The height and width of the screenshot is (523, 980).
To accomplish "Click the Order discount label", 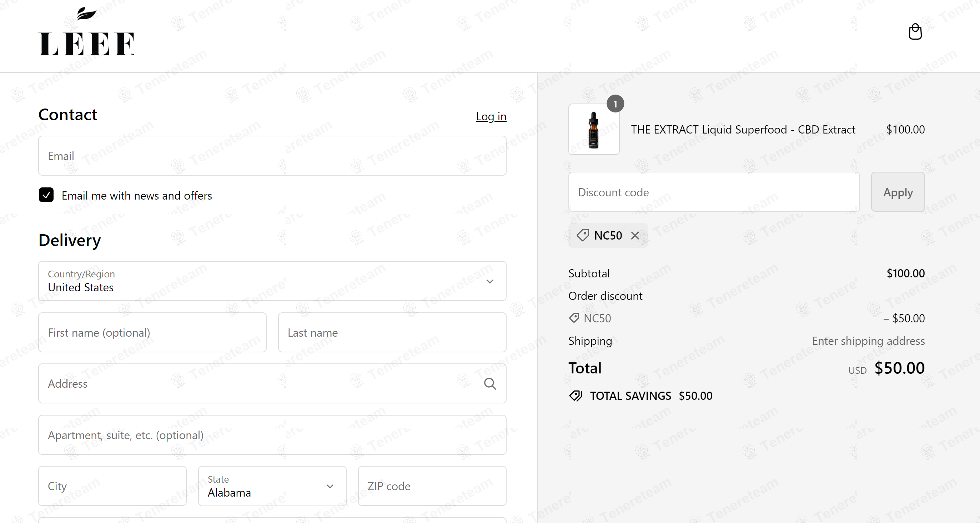I will point(605,296).
